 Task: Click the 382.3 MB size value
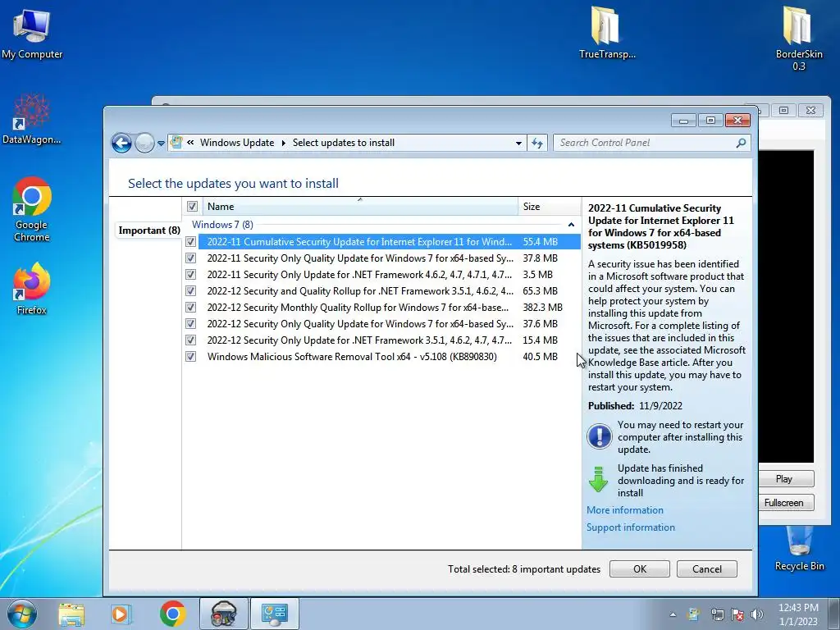pyautogui.click(x=543, y=308)
